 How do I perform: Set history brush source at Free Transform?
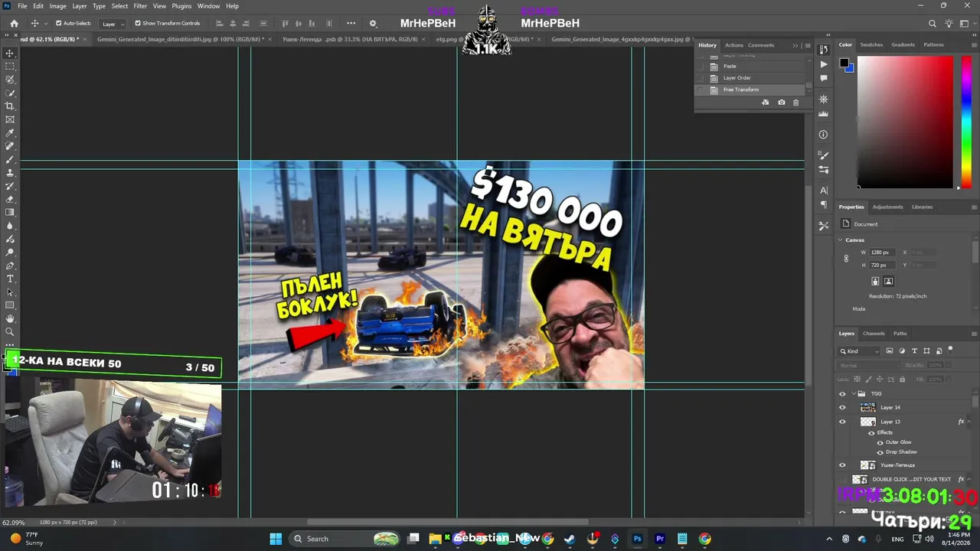coord(700,90)
